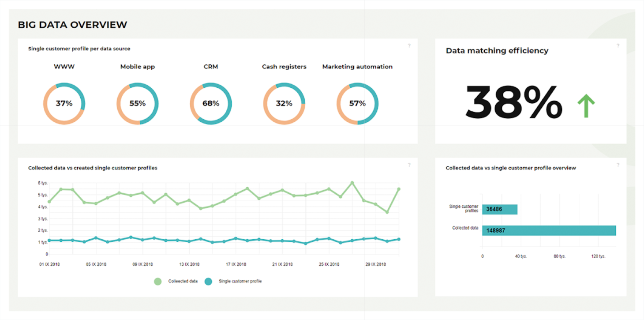The image size is (644, 320).
Task: Click the '01 IX 2018' date on the x-axis
Action: (49, 264)
